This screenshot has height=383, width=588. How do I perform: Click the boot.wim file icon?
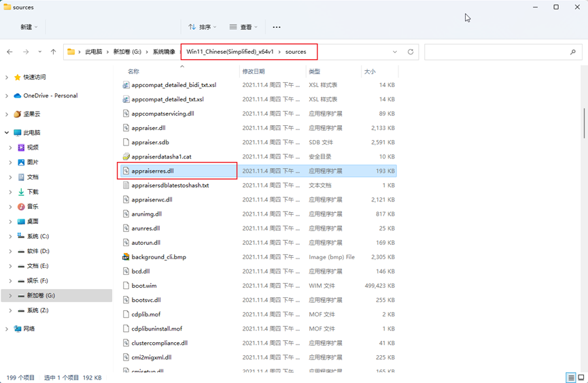[126, 286]
